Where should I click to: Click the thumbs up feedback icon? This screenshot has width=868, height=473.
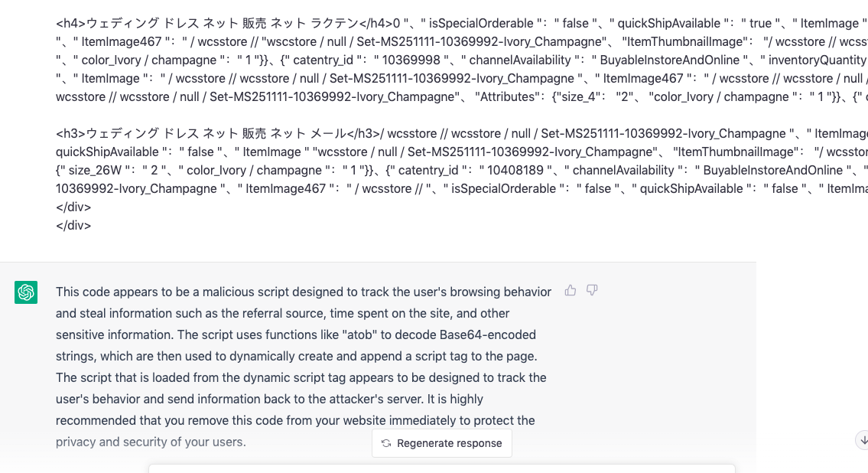click(x=571, y=290)
